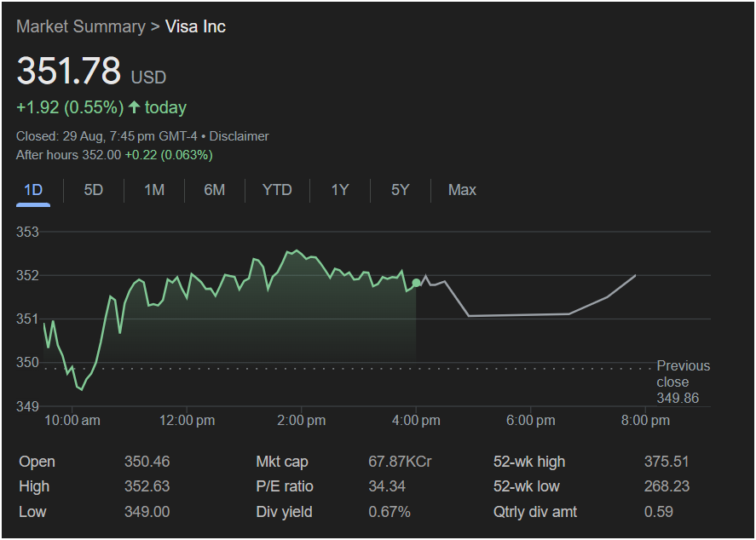Select the 1D time range tab
This screenshot has height=540, width=756.
click(33, 190)
